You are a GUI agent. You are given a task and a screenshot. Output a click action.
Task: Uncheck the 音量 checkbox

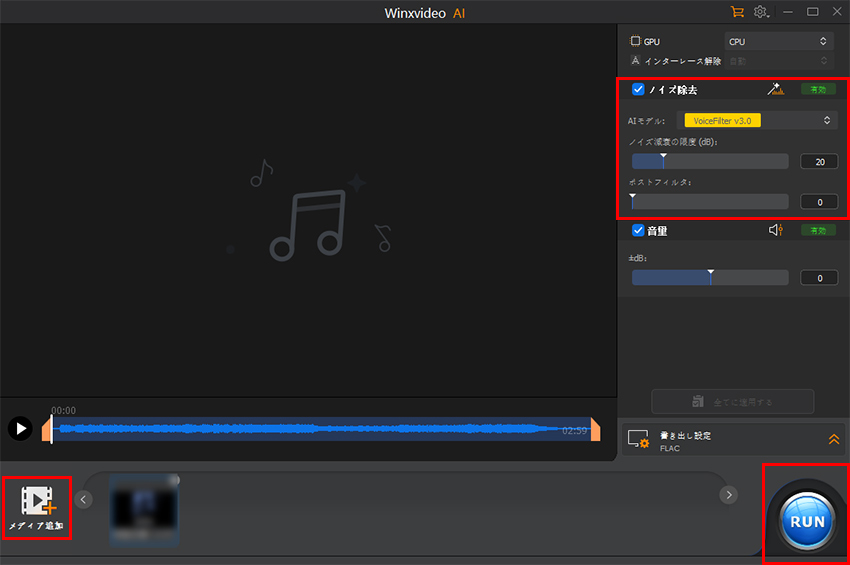638,231
